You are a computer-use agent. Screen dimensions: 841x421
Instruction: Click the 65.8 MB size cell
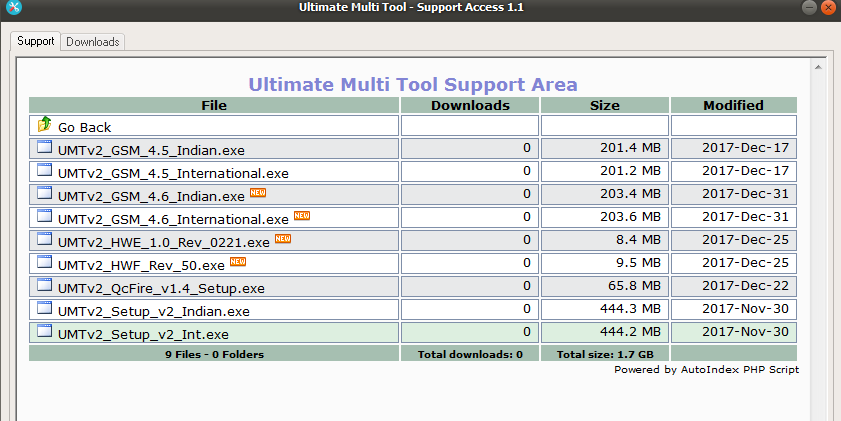click(x=605, y=286)
